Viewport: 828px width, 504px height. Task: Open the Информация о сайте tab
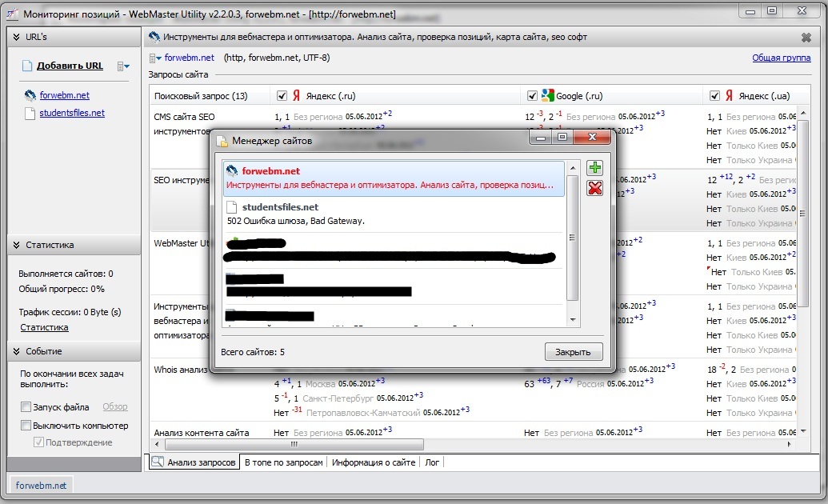coord(374,462)
